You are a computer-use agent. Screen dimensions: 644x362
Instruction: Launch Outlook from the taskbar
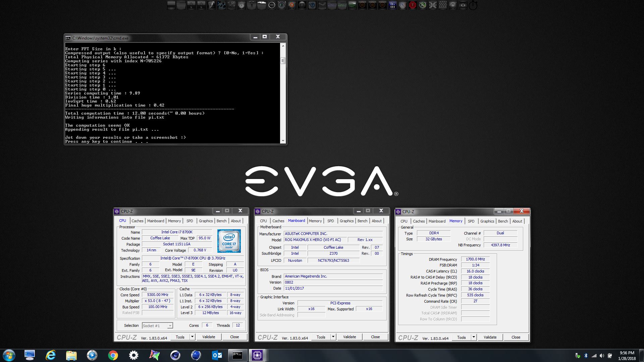(x=217, y=355)
